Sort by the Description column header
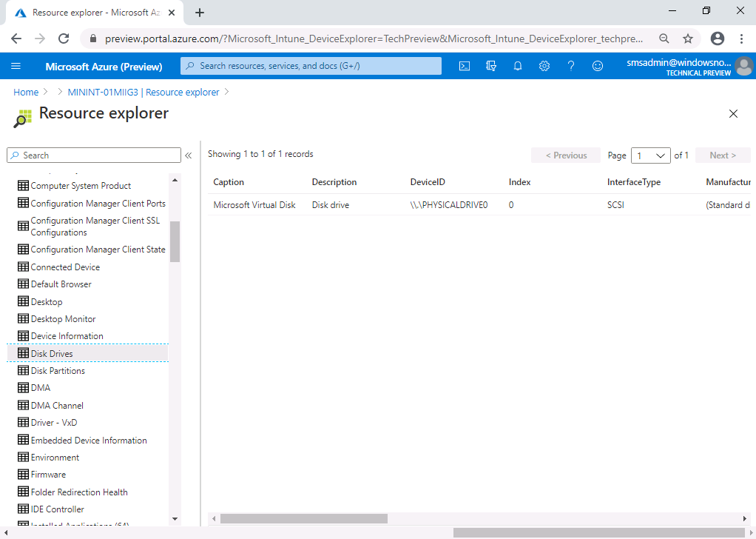This screenshot has height=539, width=756. click(334, 182)
